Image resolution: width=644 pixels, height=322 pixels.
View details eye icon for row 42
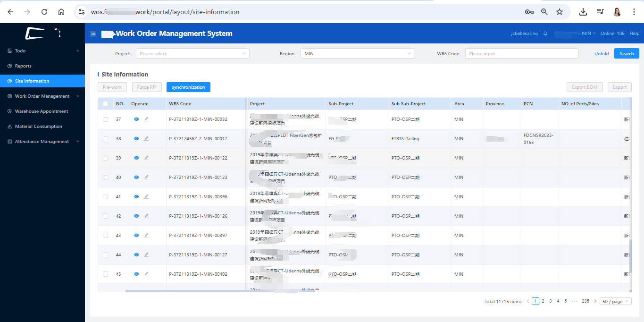point(136,216)
